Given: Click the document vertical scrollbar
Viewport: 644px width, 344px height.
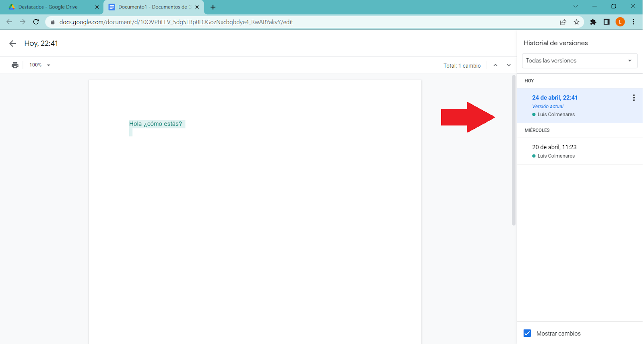Looking at the screenshot, I should (x=514, y=150).
